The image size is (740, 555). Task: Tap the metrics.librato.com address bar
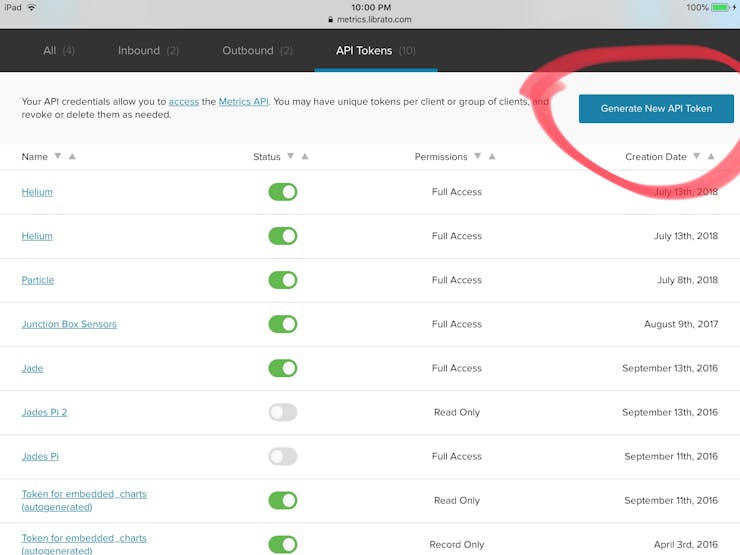[370, 19]
